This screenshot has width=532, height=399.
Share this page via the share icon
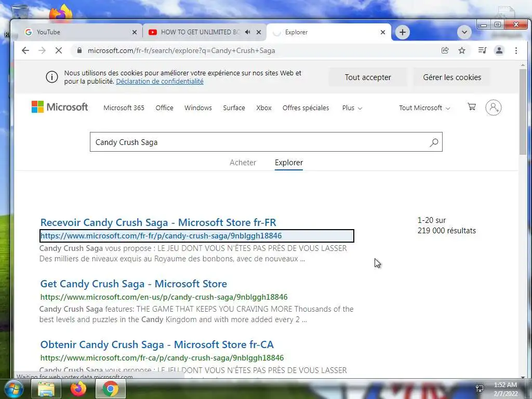click(445, 50)
